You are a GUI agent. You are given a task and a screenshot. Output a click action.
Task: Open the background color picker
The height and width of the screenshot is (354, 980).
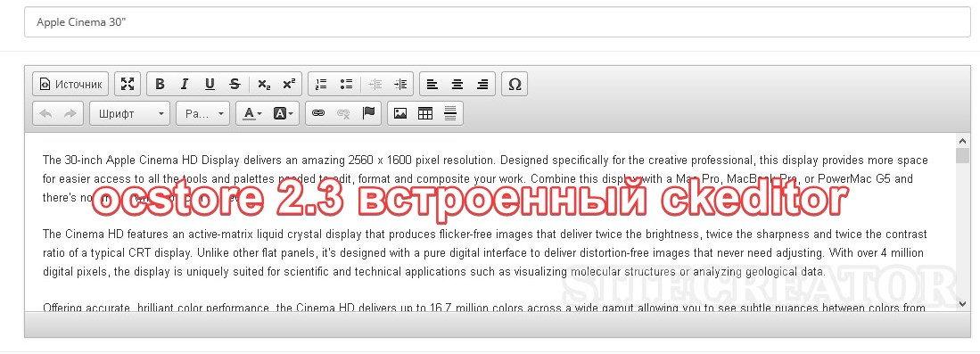[x=284, y=114]
